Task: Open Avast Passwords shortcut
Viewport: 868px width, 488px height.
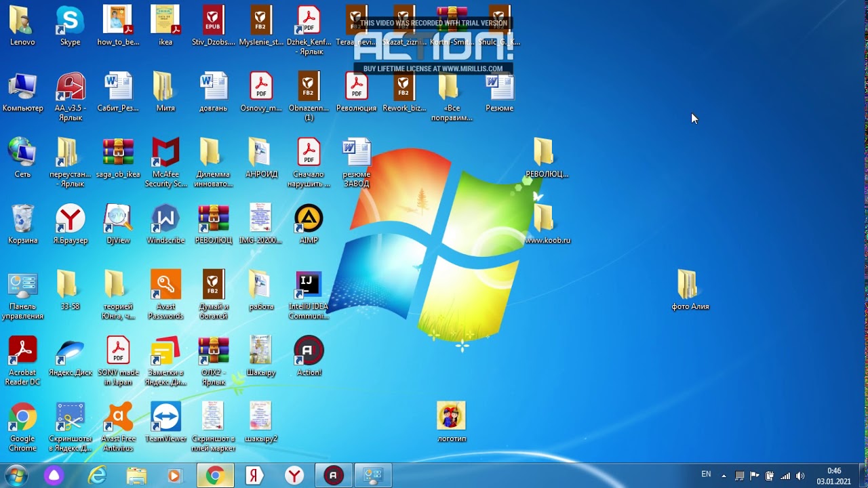Action: click(x=165, y=295)
